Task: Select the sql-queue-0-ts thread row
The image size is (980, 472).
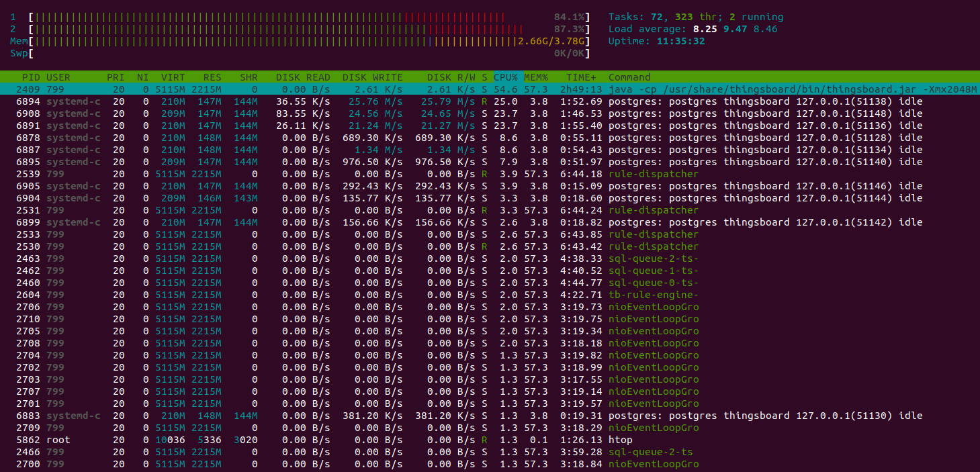Action: 653,283
